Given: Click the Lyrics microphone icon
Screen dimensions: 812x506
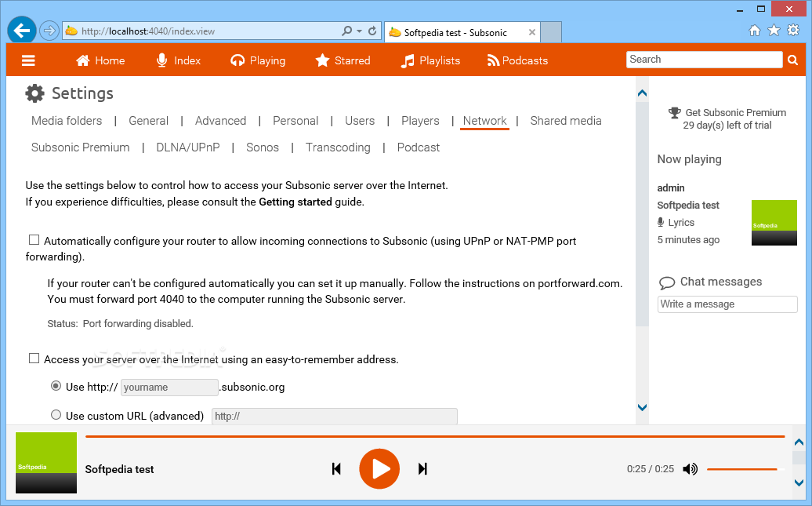Looking at the screenshot, I should pos(661,223).
